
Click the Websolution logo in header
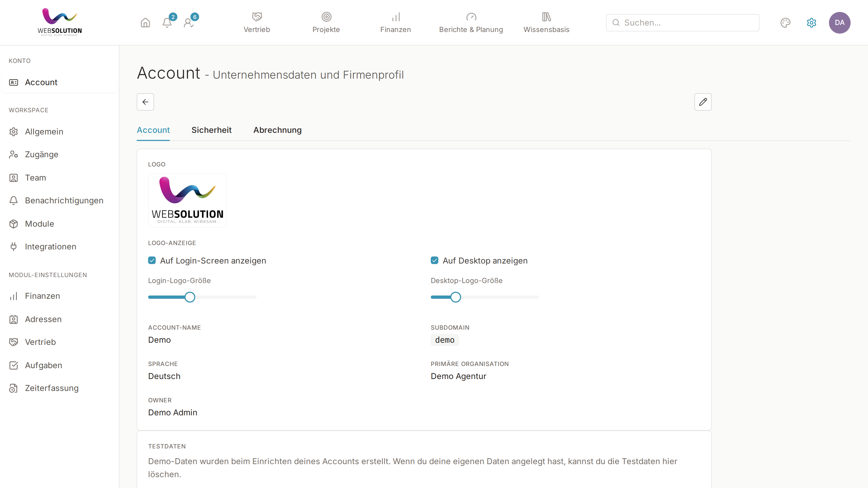pyautogui.click(x=60, y=22)
